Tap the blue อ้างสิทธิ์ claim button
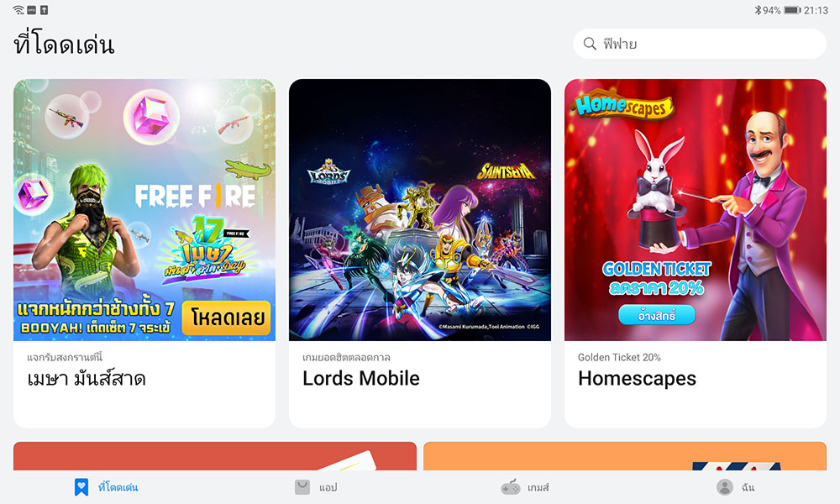 coord(657,316)
